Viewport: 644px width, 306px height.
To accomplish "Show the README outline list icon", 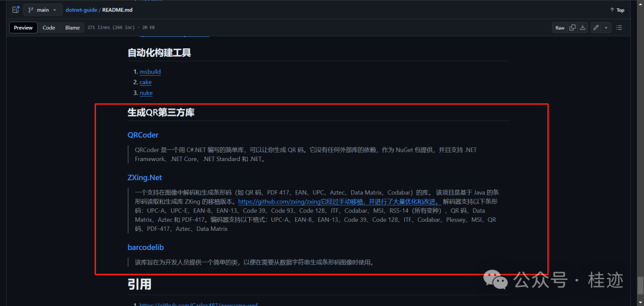I will tap(620, 27).
